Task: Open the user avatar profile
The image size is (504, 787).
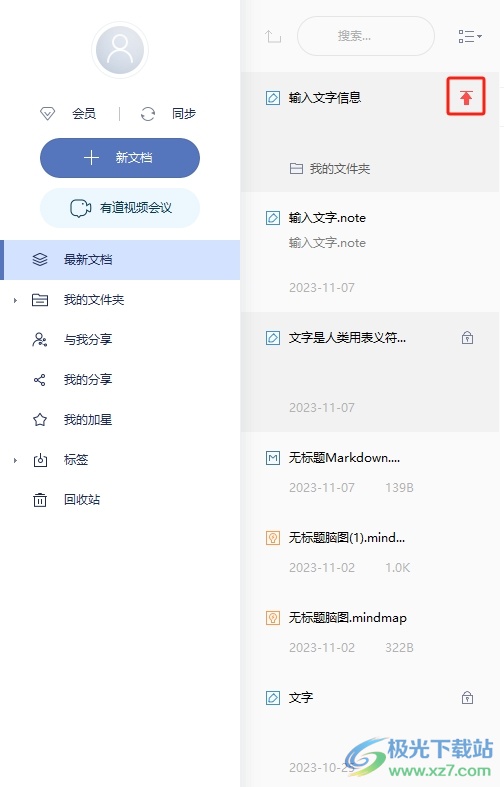Action: [120, 50]
